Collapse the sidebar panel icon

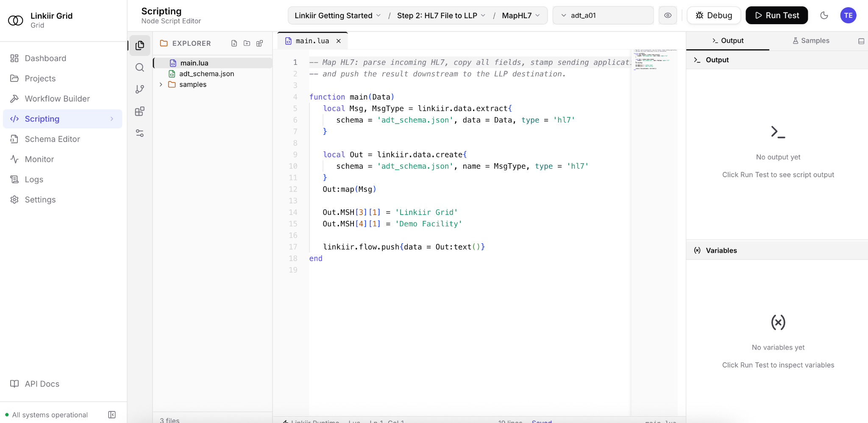[x=112, y=415]
